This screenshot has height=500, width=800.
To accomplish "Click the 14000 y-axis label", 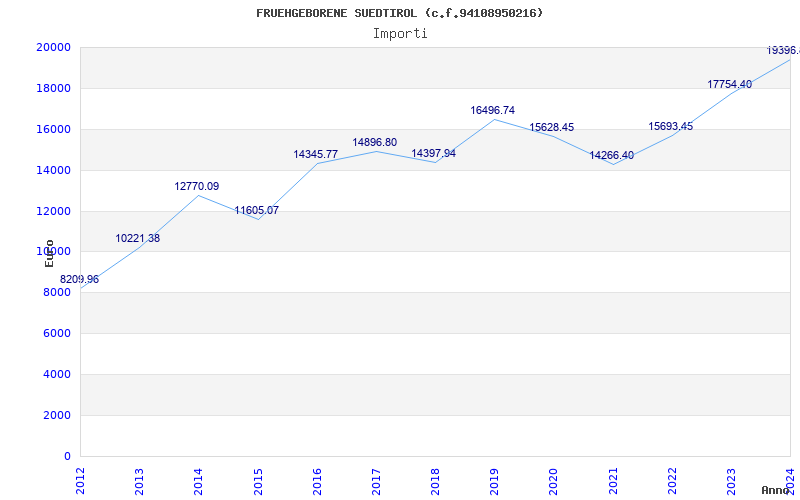I will [x=53, y=170].
